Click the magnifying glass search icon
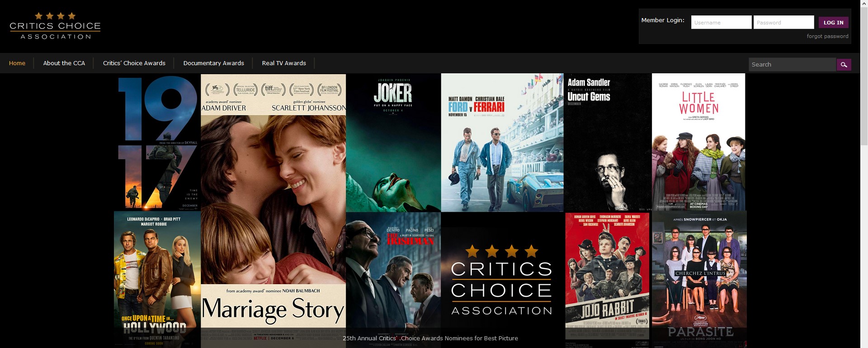 [844, 65]
